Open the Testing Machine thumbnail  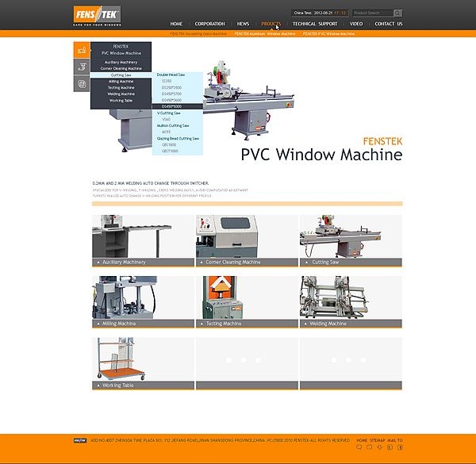[247, 301]
